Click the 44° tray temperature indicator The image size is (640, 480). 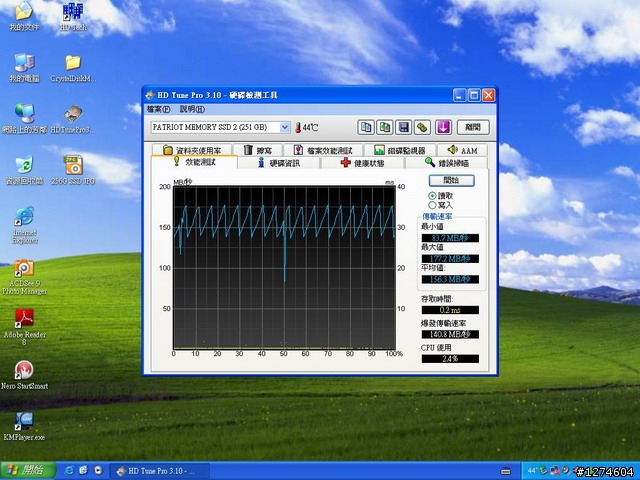click(x=532, y=471)
